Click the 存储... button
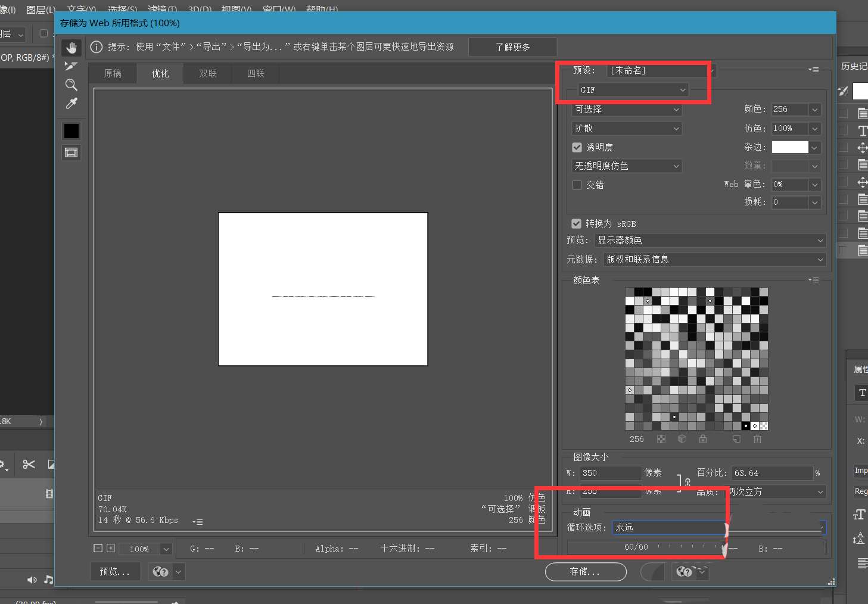 [x=585, y=572]
